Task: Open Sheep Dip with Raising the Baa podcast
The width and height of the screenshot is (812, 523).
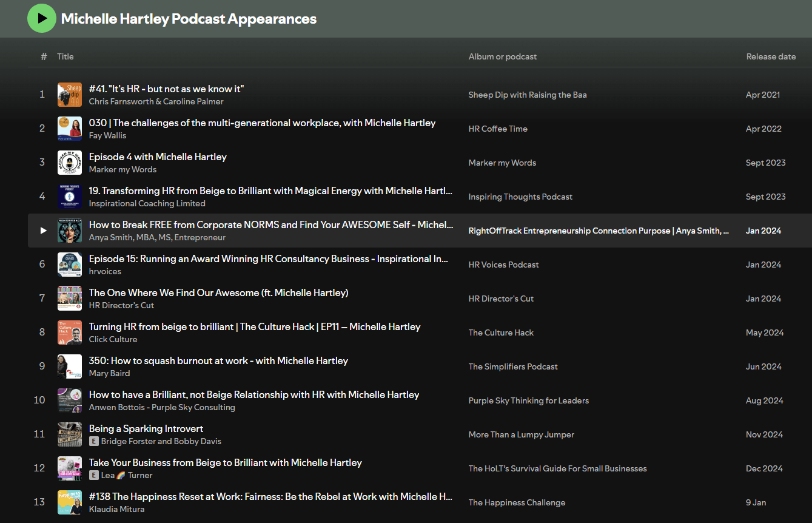Action: 528,95
